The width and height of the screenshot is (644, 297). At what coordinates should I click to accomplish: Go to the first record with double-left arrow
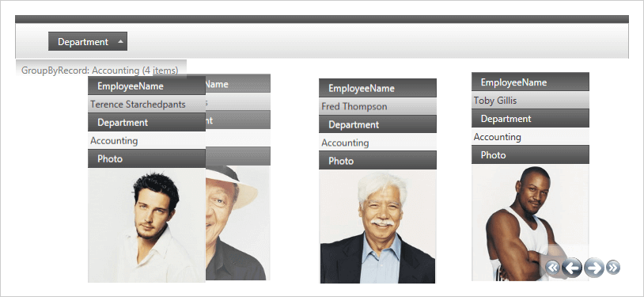pos(553,268)
